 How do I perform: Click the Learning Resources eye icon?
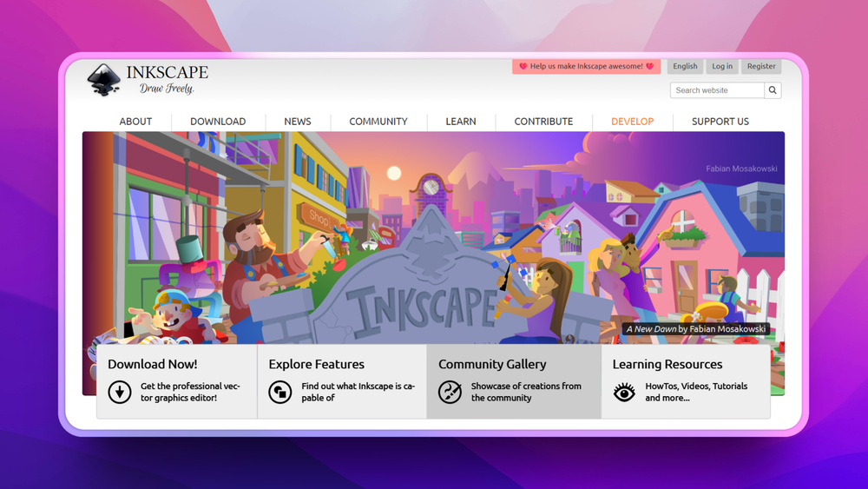pos(624,392)
